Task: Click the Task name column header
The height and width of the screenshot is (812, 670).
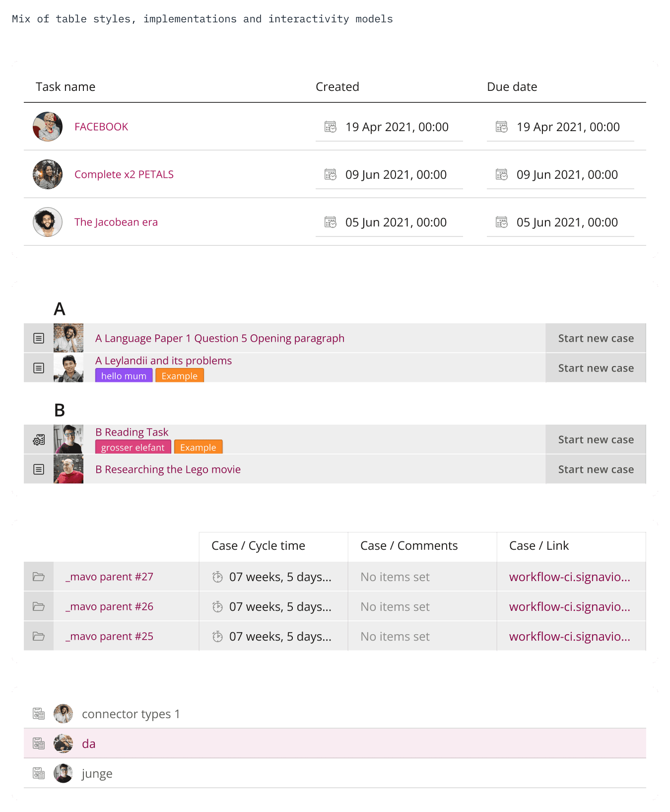Action: tap(66, 87)
